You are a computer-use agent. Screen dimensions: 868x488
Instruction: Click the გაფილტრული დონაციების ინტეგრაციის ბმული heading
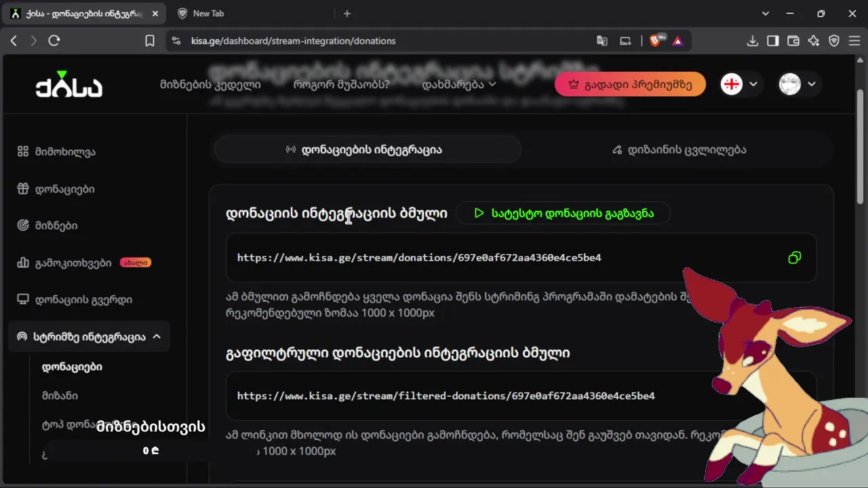pos(397,353)
